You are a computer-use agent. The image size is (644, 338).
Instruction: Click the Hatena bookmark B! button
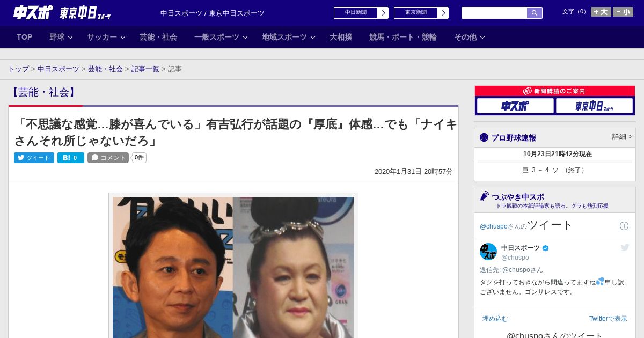(x=70, y=158)
